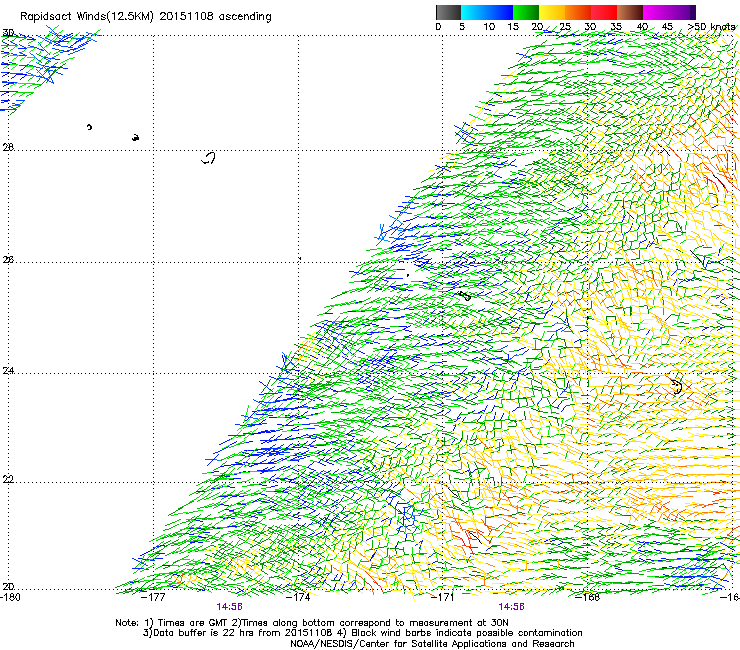
Task: Select the yellow 20–25 knots color segment
Action: pyautogui.click(x=552, y=12)
